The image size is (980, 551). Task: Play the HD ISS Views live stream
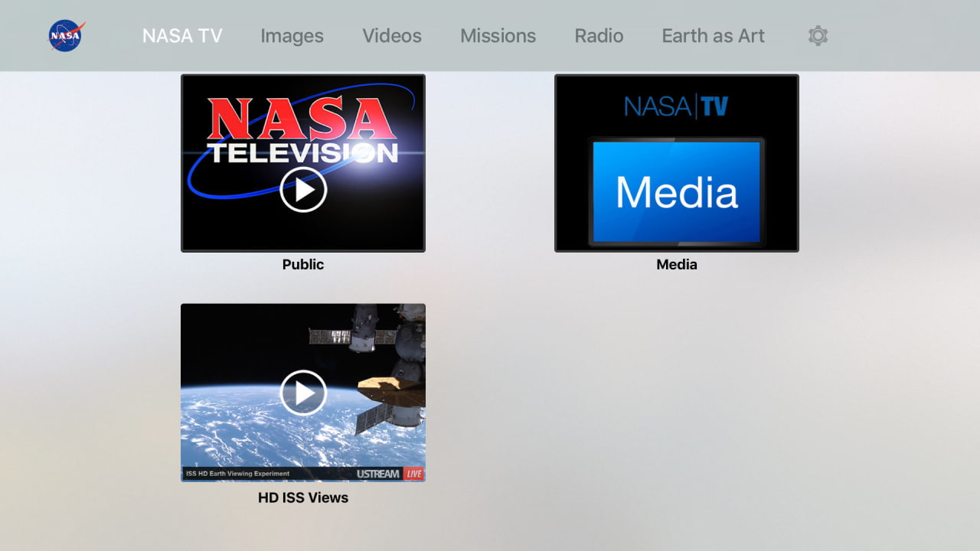coord(303,393)
